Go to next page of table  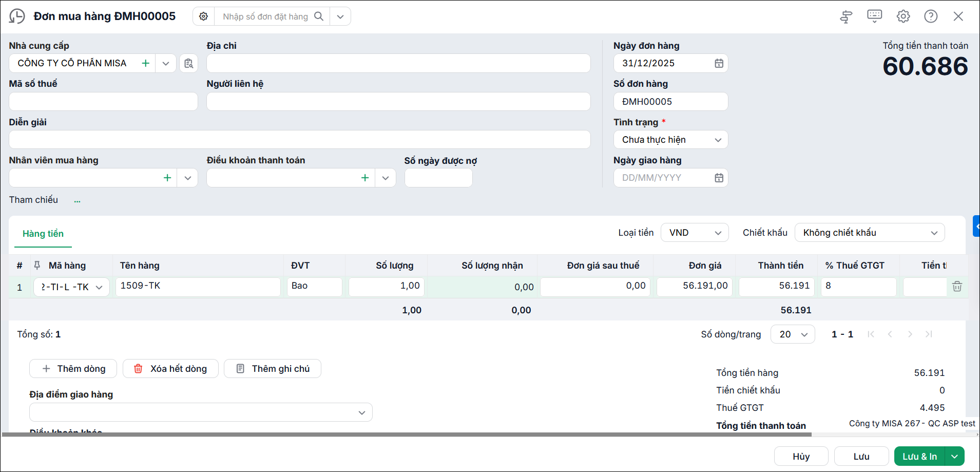click(910, 334)
